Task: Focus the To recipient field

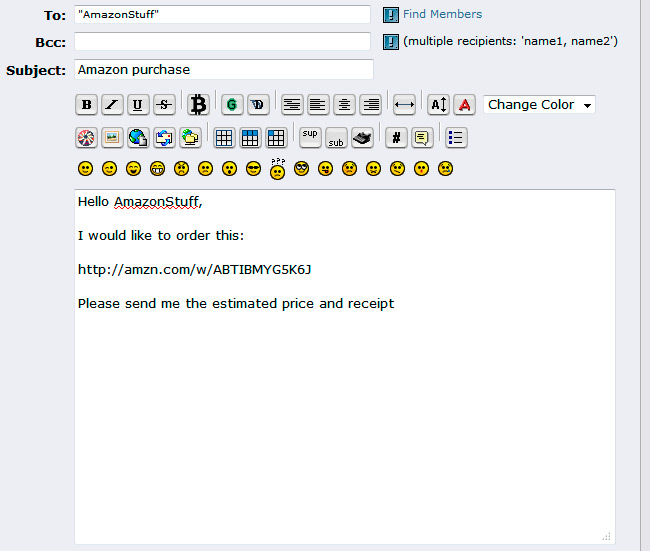Action: 222,15
